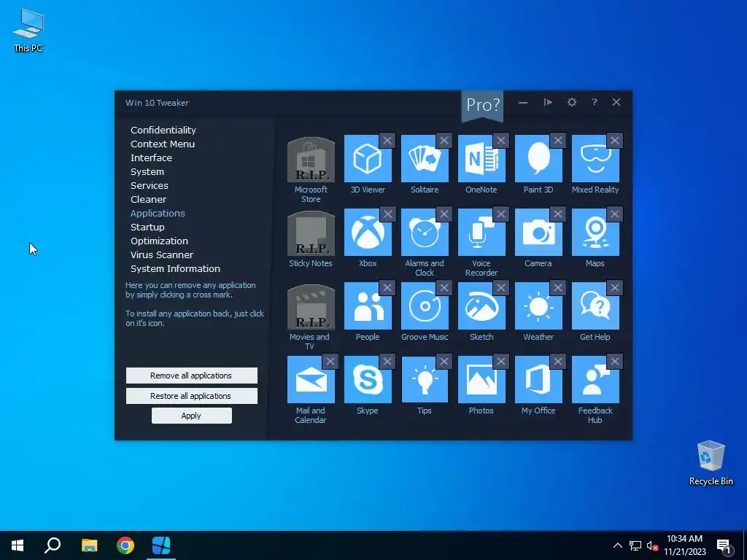Image resolution: width=747 pixels, height=560 pixels.
Task: Open File Explorer from the taskbar
Action: (x=89, y=545)
